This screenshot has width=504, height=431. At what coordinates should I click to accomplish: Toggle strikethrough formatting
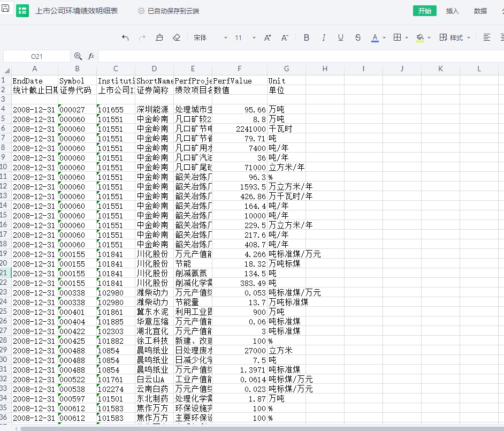click(358, 37)
